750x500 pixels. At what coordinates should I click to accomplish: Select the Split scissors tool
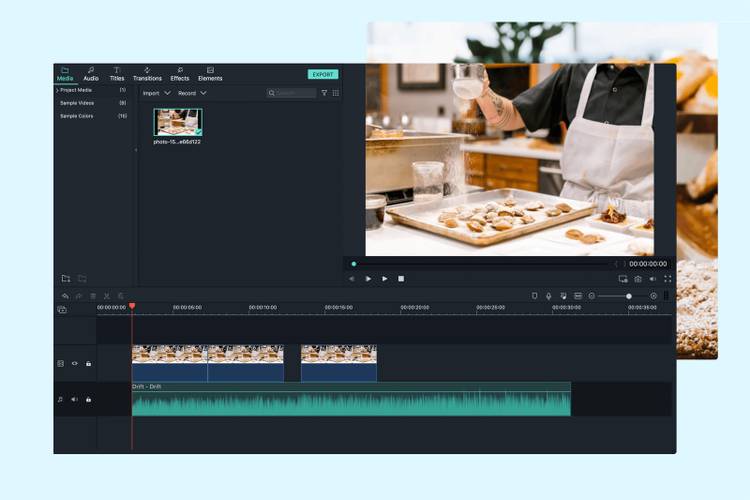[x=107, y=296]
